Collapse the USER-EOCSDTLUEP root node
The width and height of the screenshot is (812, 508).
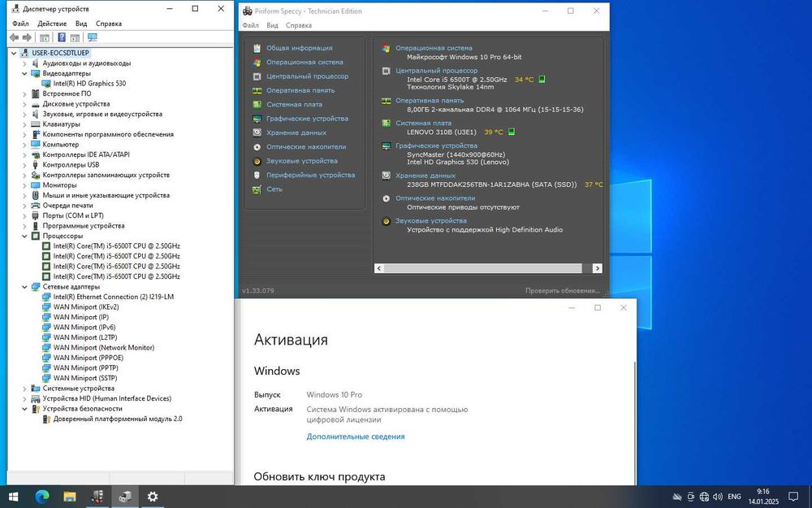pyautogui.click(x=14, y=53)
